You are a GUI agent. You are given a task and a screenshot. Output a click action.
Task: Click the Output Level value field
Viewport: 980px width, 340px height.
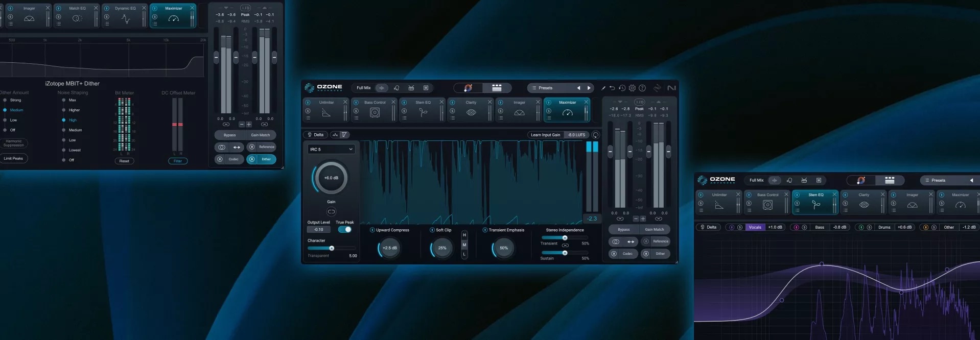click(319, 230)
